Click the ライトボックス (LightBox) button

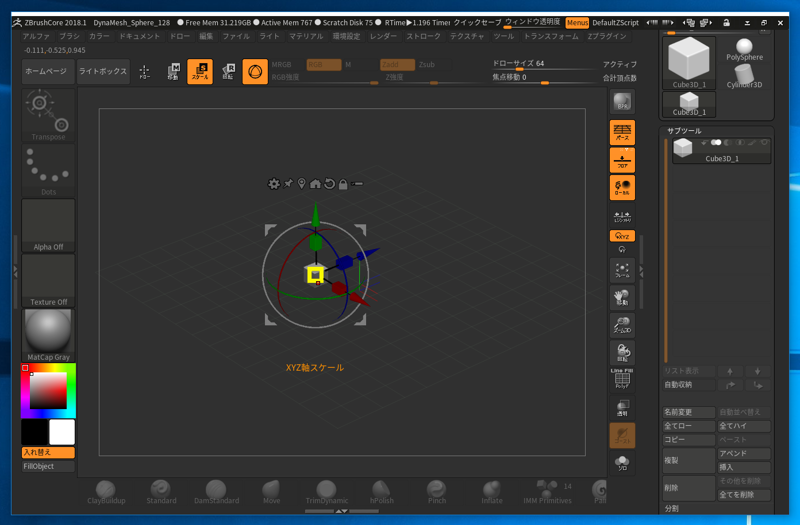coord(103,72)
